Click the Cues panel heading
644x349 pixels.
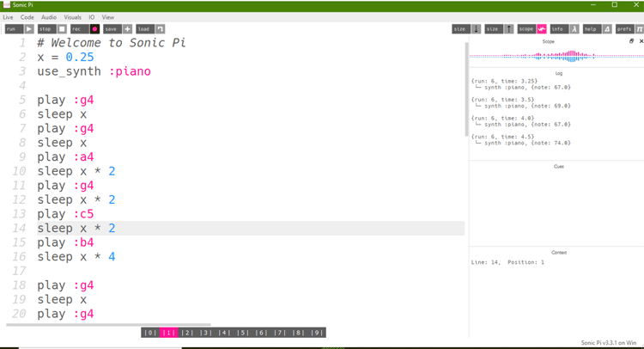(559, 167)
